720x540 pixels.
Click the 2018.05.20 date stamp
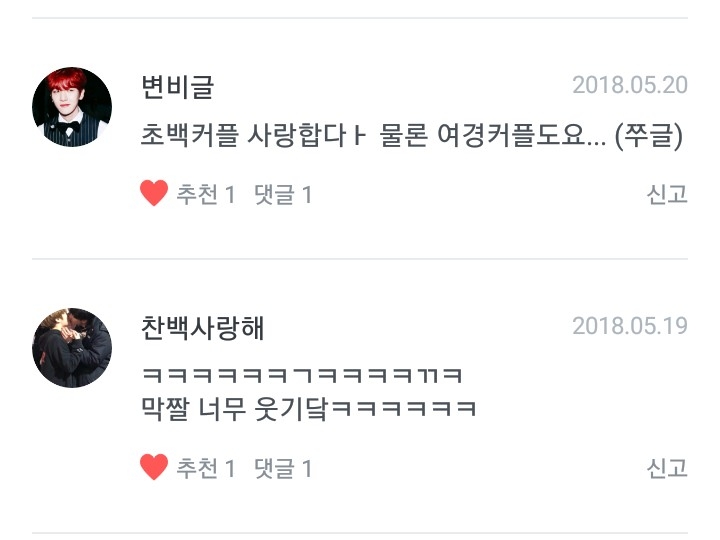coord(630,85)
